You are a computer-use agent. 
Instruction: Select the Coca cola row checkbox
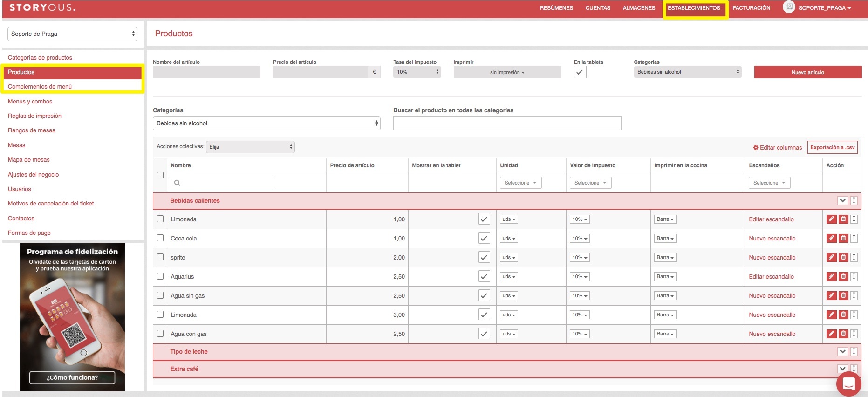pyautogui.click(x=160, y=238)
